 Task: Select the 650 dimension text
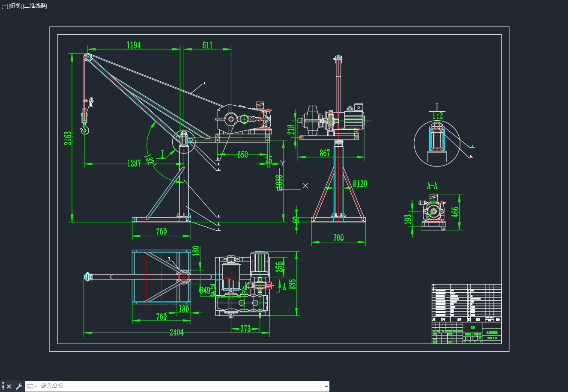click(x=242, y=154)
